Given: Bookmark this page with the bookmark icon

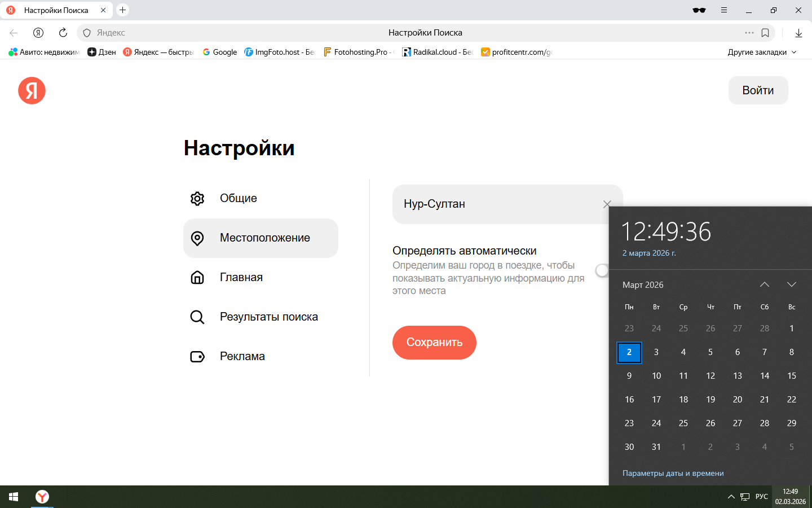Looking at the screenshot, I should point(765,33).
